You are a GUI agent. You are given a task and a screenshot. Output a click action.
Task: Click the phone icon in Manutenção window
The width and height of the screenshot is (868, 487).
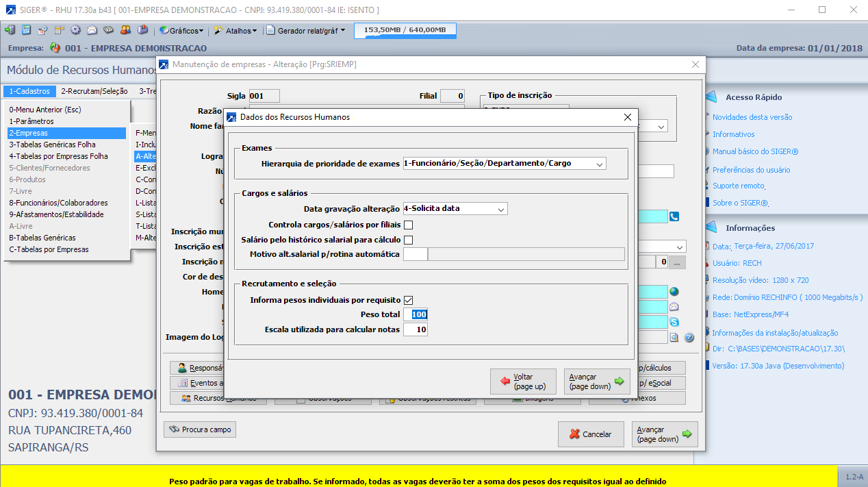[x=674, y=216]
